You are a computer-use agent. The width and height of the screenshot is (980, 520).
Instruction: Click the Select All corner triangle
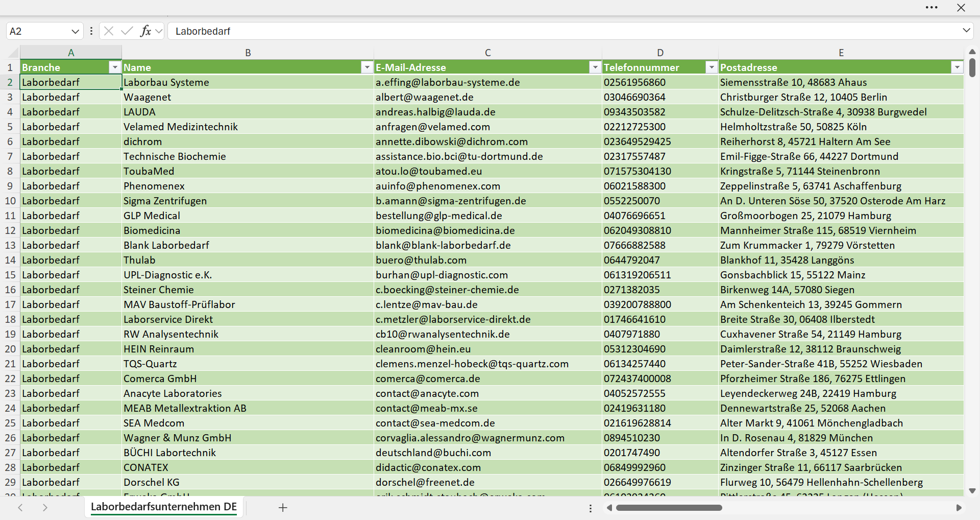point(13,53)
